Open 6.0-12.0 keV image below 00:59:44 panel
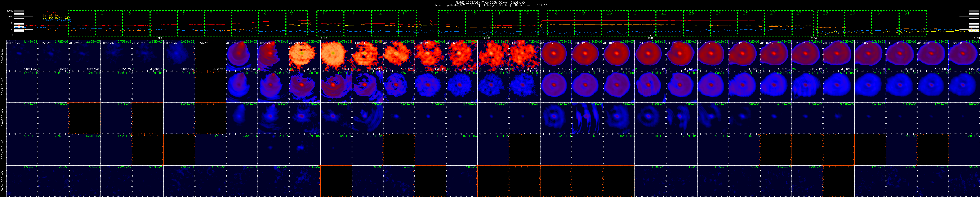The width and height of the screenshot is (980, 197). tap(304, 87)
